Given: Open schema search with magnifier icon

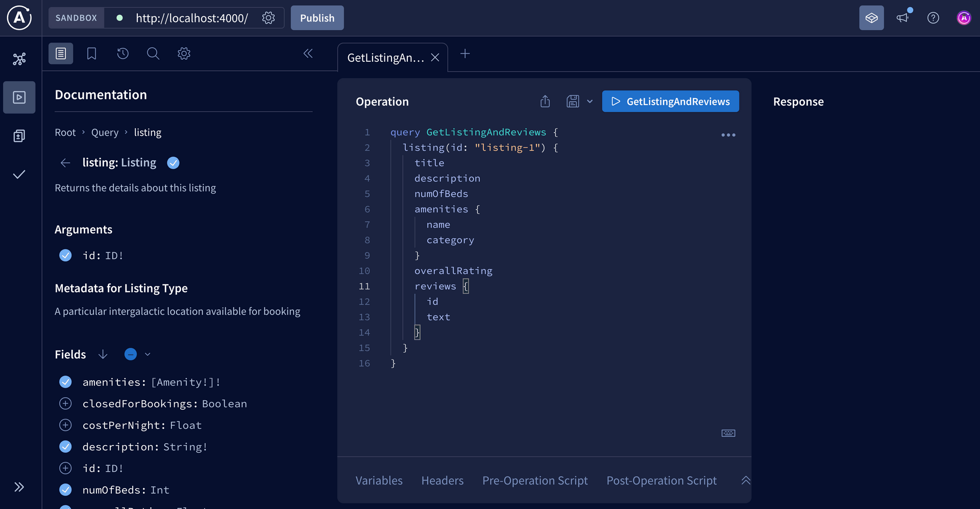Looking at the screenshot, I should (153, 53).
